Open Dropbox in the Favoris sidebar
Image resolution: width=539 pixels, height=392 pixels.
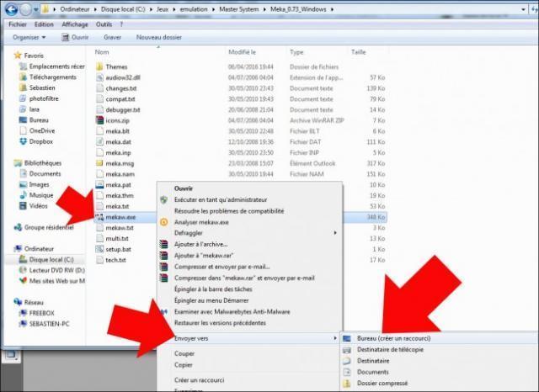click(x=40, y=141)
